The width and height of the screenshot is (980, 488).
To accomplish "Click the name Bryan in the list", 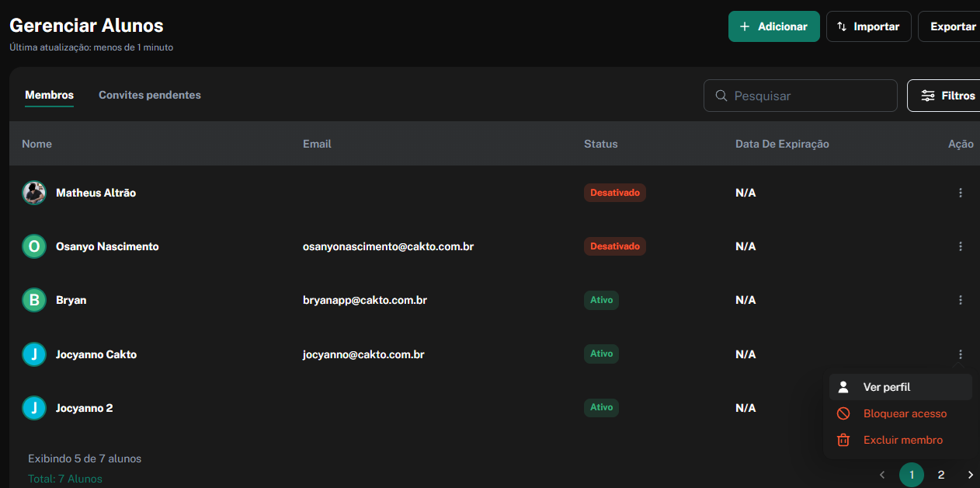I will click(x=71, y=300).
